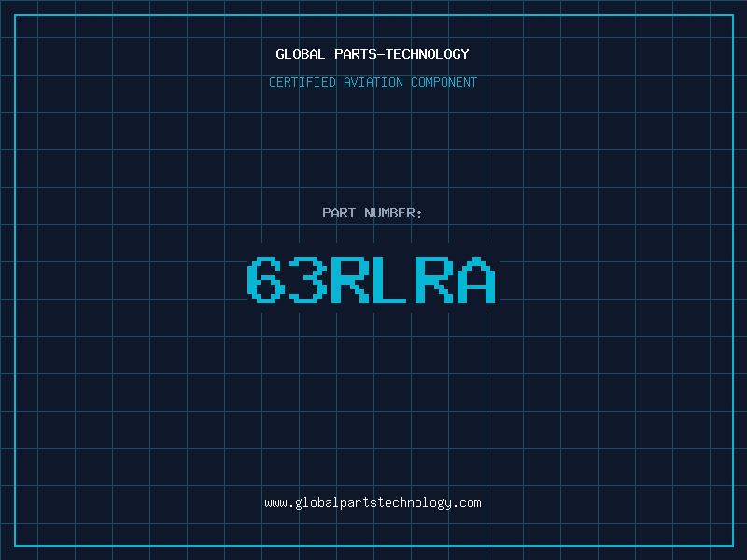
Task: Click the PART NUMBER: label
Action: tap(373, 213)
